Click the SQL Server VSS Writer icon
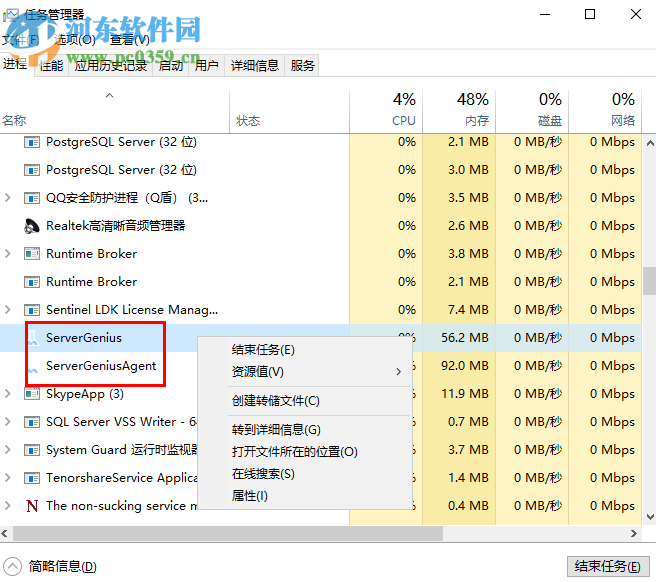Image resolution: width=656 pixels, height=582 pixels. click(x=32, y=422)
